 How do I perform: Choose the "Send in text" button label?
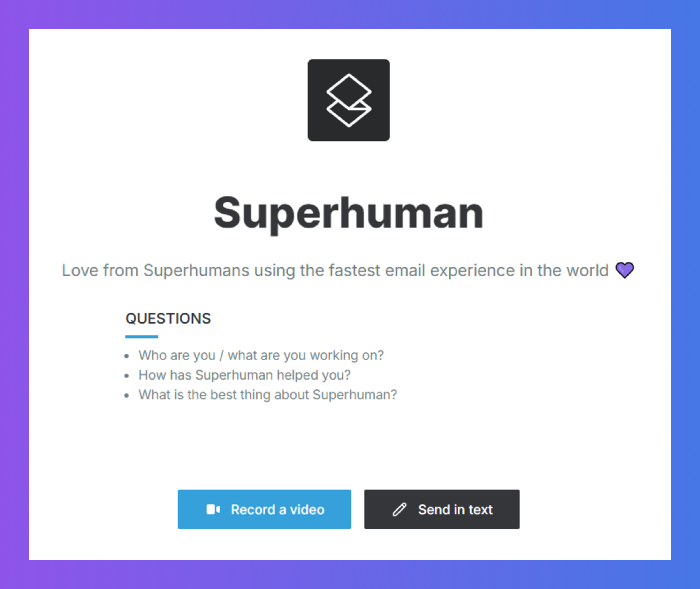pos(455,510)
